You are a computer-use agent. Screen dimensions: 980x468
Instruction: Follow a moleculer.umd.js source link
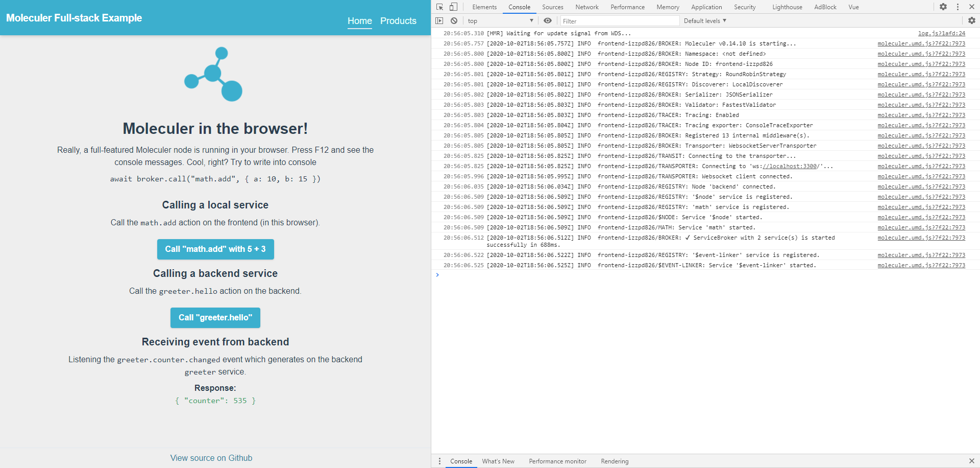tap(920, 43)
